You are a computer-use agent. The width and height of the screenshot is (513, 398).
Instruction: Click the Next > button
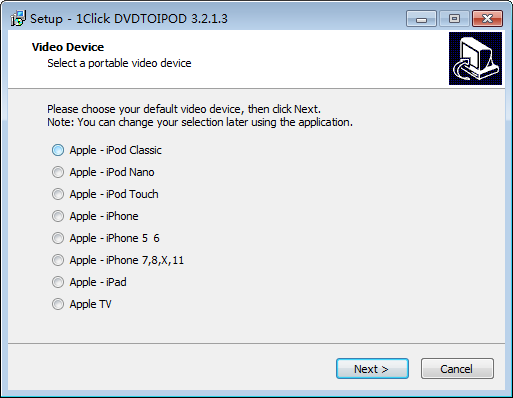tap(372, 369)
